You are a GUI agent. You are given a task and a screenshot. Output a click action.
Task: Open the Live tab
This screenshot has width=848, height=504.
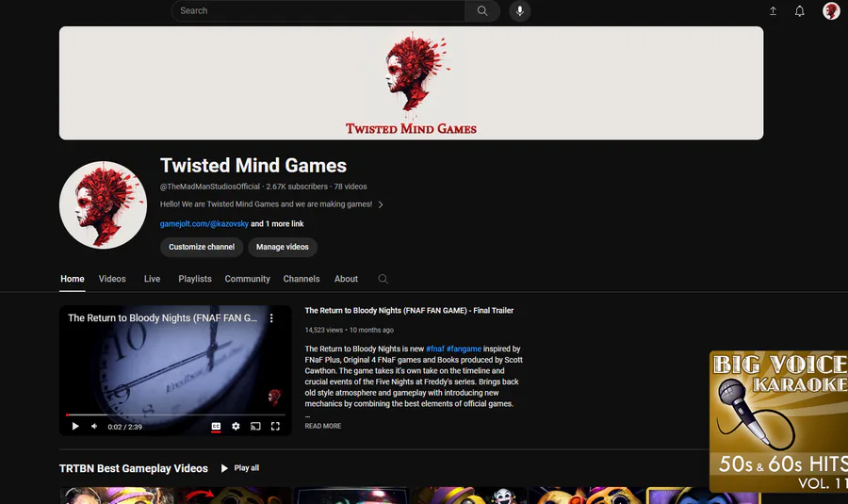[152, 279]
